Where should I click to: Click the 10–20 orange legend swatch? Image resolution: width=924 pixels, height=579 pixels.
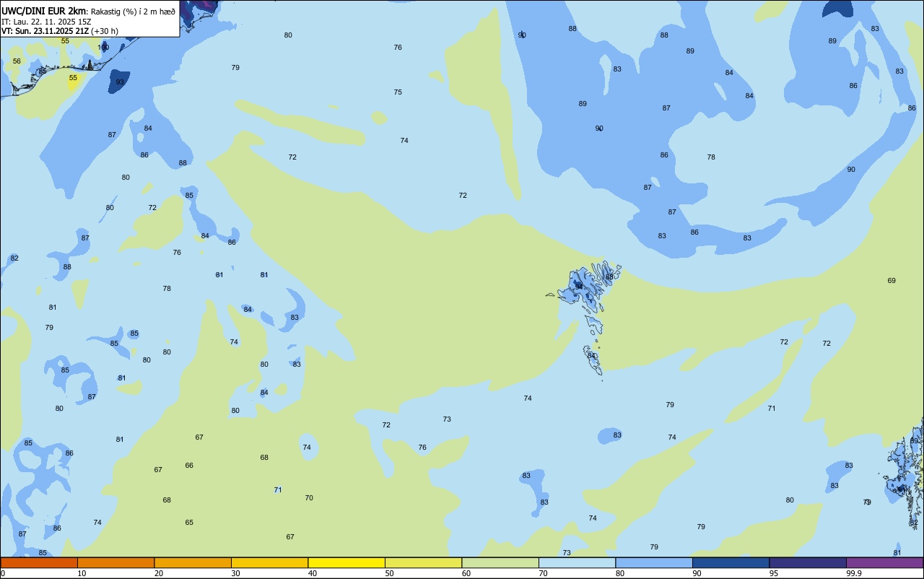[115, 562]
